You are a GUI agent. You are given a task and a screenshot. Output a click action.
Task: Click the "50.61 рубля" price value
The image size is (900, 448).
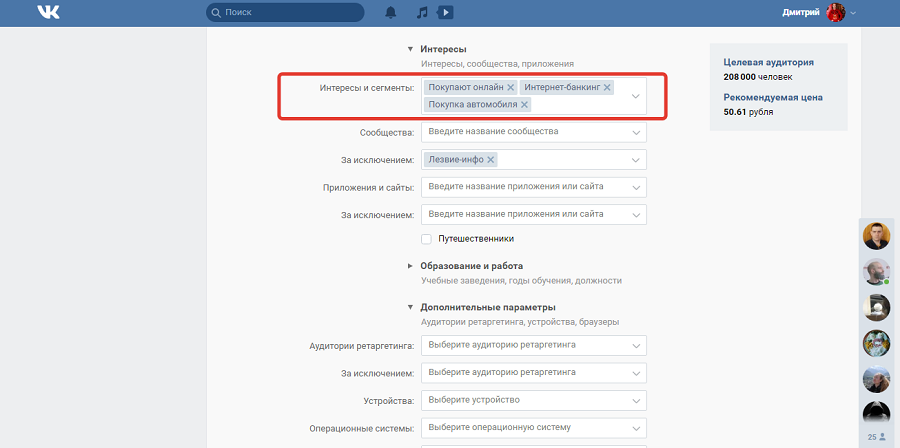[x=748, y=112]
